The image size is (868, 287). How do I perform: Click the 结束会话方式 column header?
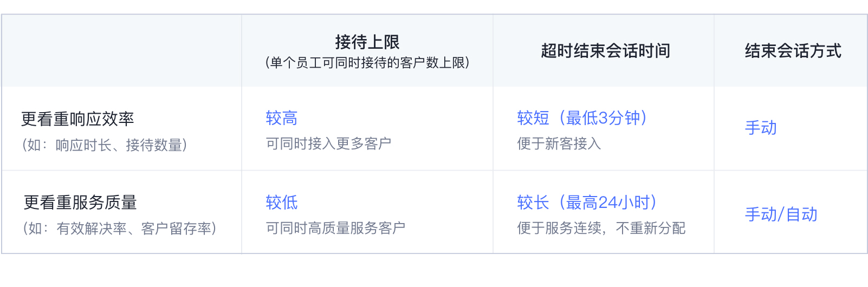[x=793, y=51]
